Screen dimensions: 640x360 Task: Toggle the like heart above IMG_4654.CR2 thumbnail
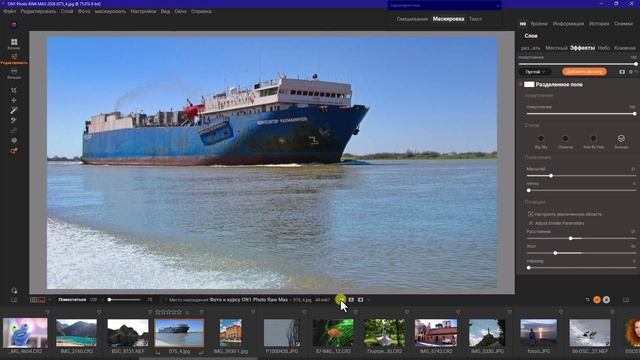pos(47,312)
